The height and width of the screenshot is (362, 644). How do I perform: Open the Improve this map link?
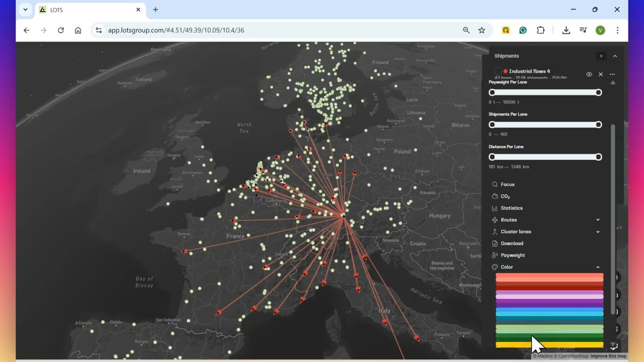coord(608,356)
